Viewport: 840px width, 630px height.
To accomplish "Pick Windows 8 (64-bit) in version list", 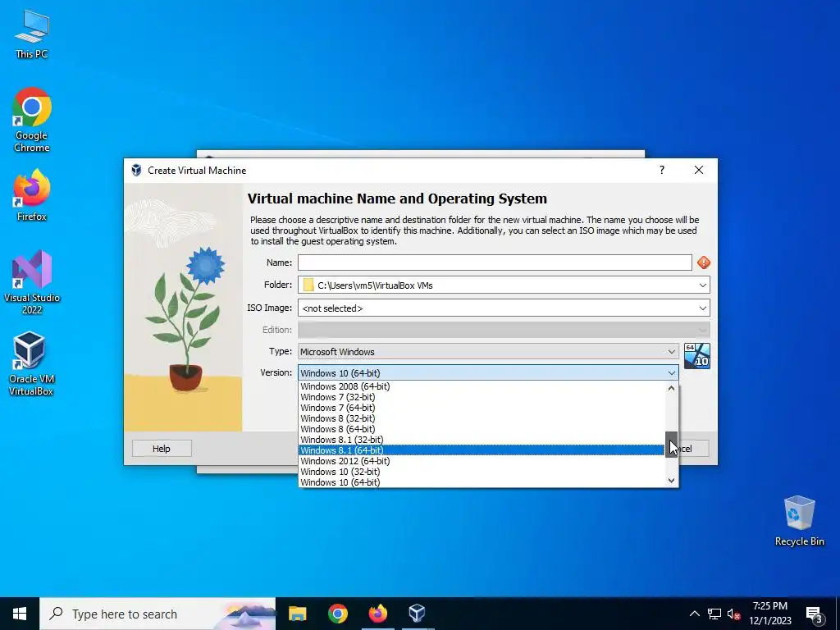I will tap(481, 429).
